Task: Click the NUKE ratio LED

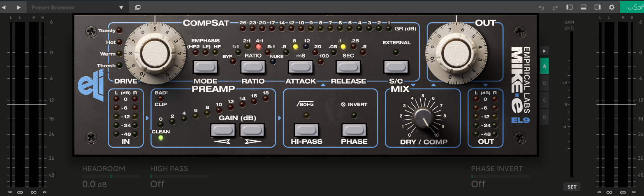Action: [273, 61]
